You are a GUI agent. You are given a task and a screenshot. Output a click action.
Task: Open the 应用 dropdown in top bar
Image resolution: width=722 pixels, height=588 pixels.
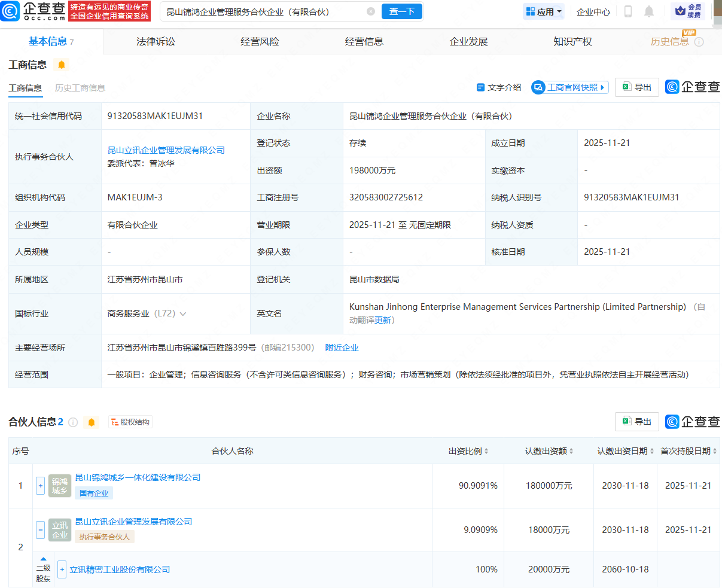(x=543, y=11)
